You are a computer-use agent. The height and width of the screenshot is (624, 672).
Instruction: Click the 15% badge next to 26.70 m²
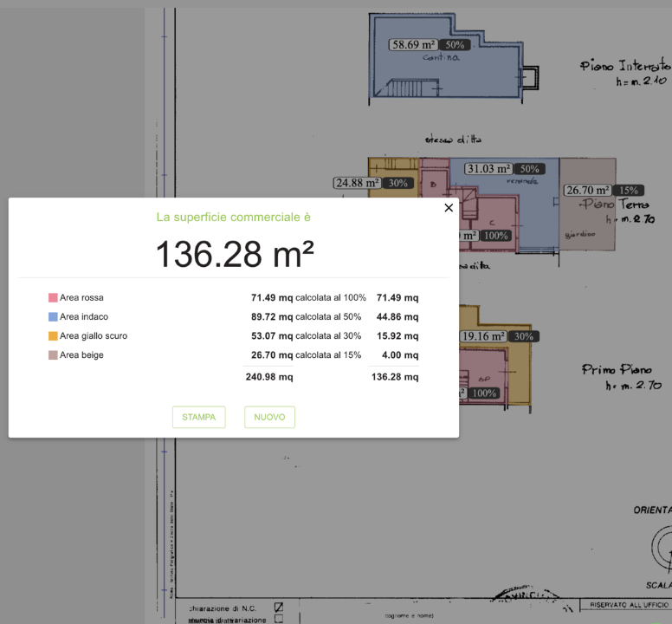pos(629,190)
